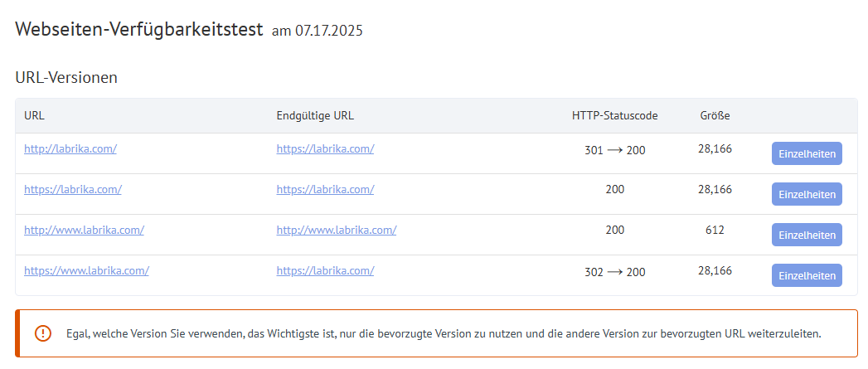This screenshot has height=369, width=868.
Task: Click the Endgültige URL column header
Action: (314, 116)
